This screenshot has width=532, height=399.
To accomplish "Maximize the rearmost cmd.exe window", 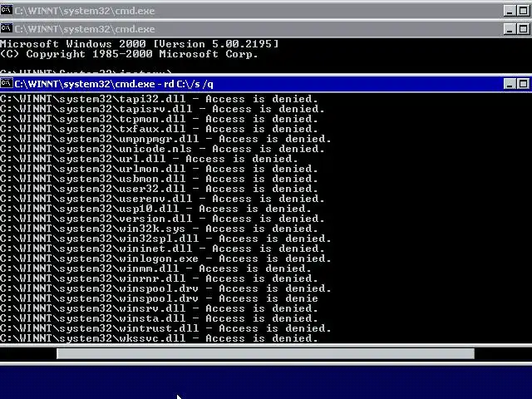I will click(x=523, y=11).
